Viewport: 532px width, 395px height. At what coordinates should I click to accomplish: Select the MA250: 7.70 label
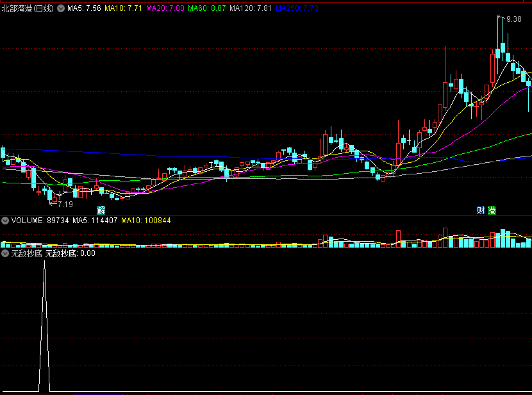click(297, 8)
